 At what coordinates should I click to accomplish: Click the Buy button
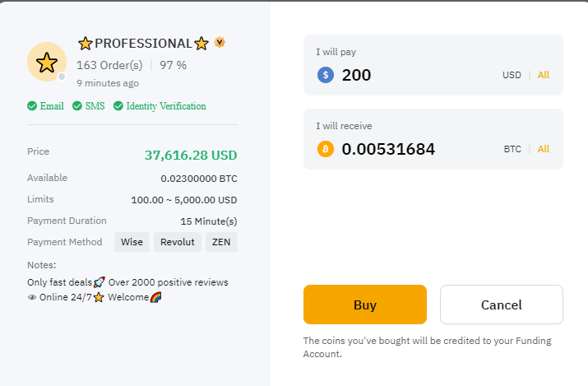[365, 305]
